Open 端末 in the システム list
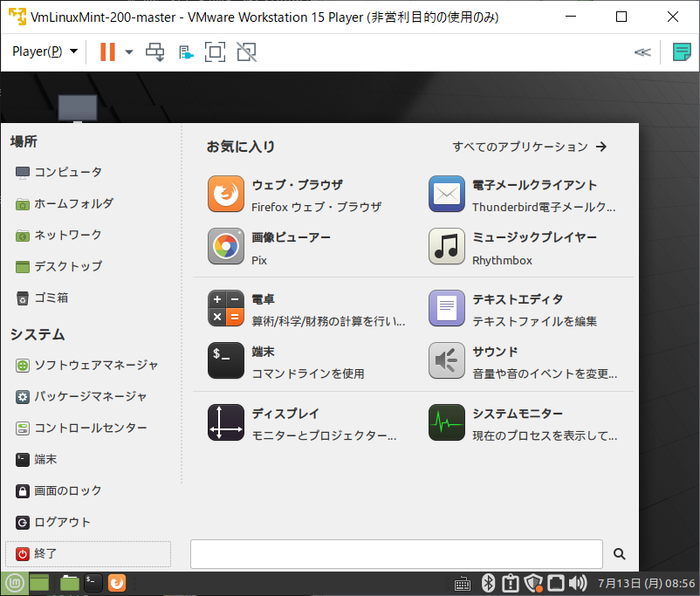This screenshot has width=700, height=596. (x=36, y=459)
